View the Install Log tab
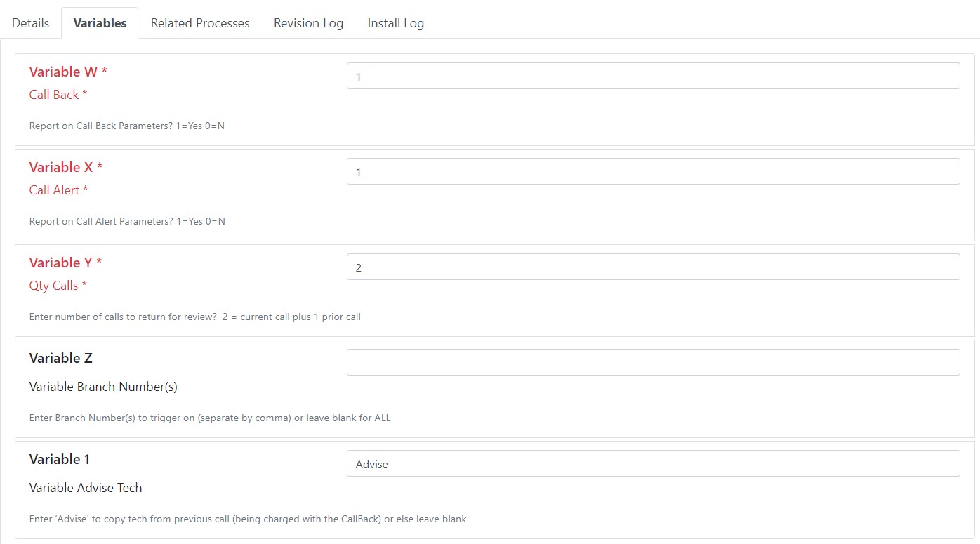980x544 pixels. [x=395, y=23]
